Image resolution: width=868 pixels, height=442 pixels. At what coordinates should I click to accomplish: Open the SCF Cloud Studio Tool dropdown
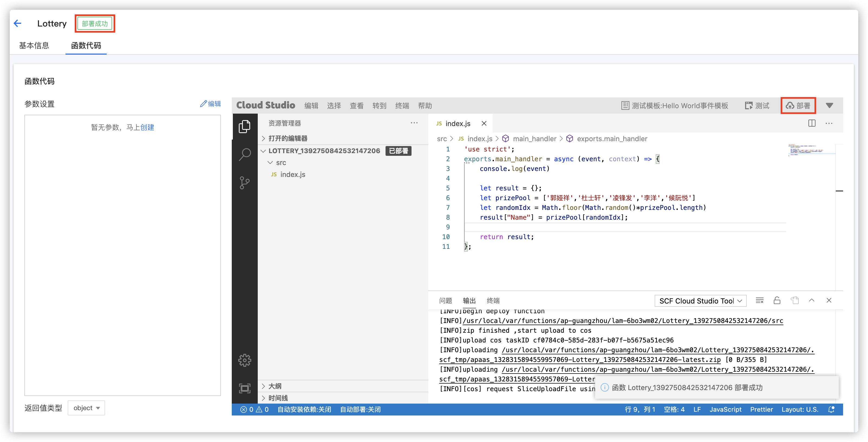pyautogui.click(x=700, y=301)
